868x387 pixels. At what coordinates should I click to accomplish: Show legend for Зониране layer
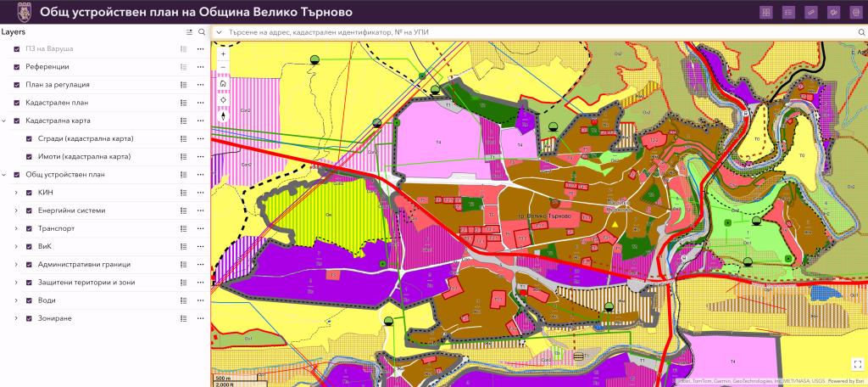point(184,318)
